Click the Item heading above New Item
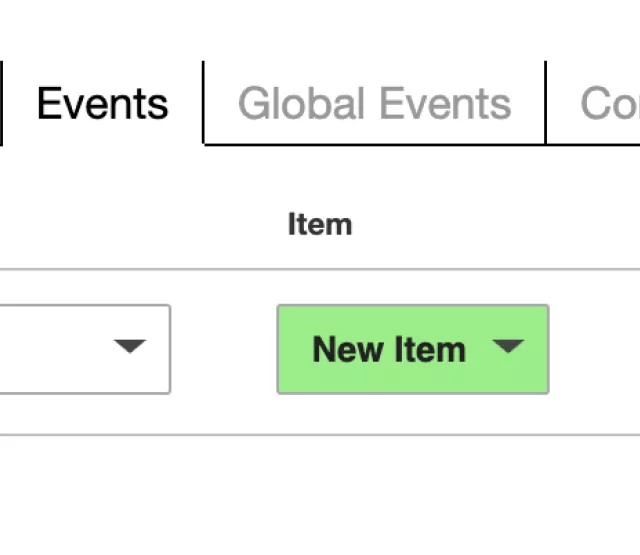 coord(320,224)
